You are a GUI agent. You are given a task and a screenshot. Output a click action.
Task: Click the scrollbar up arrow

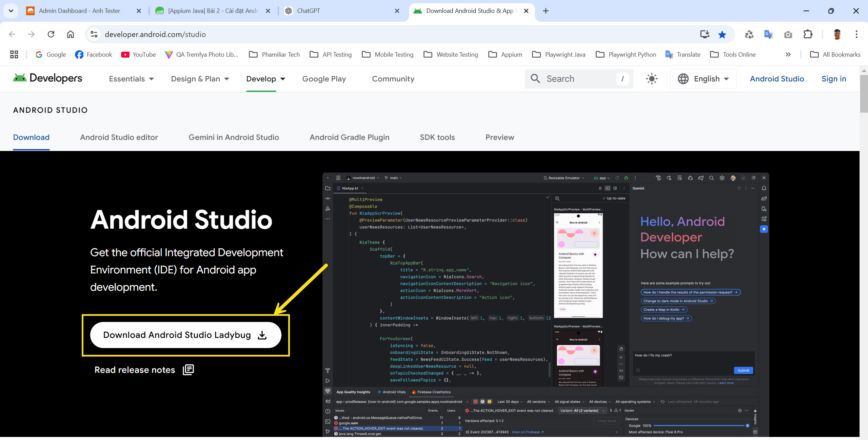coord(864,71)
